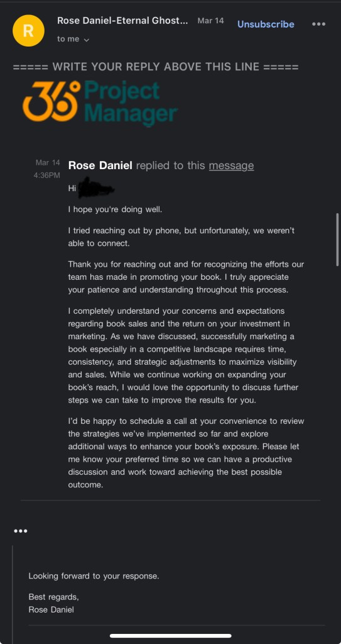Tap the 4:36PM timestamp beside the reply
This screenshot has width=341, height=644.
pyautogui.click(x=46, y=175)
